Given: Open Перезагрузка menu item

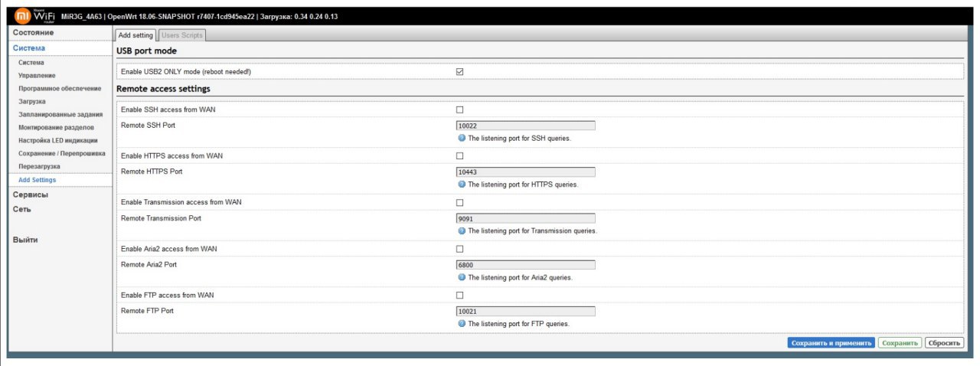Looking at the screenshot, I should [39, 166].
